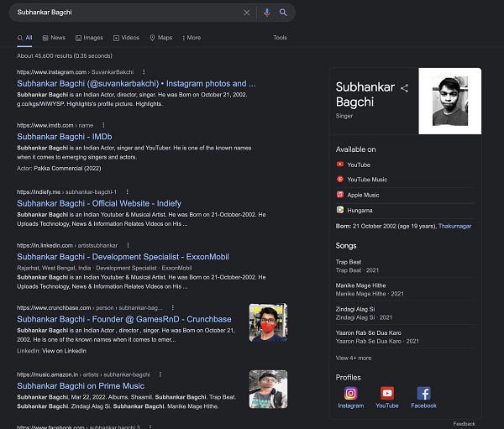504x429 pixels.
Task: Open the Videos tab
Action: 126,38
